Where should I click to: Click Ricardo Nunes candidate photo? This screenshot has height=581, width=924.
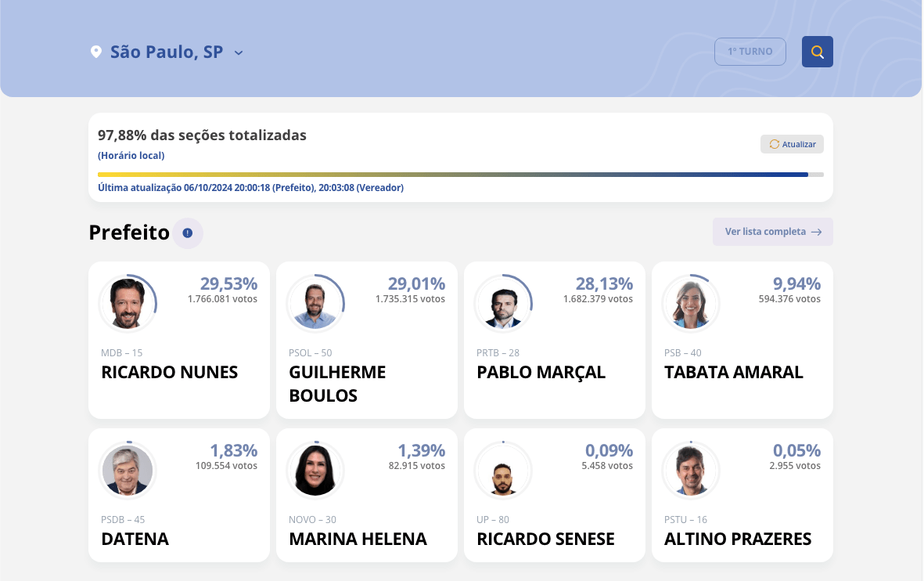tap(128, 303)
